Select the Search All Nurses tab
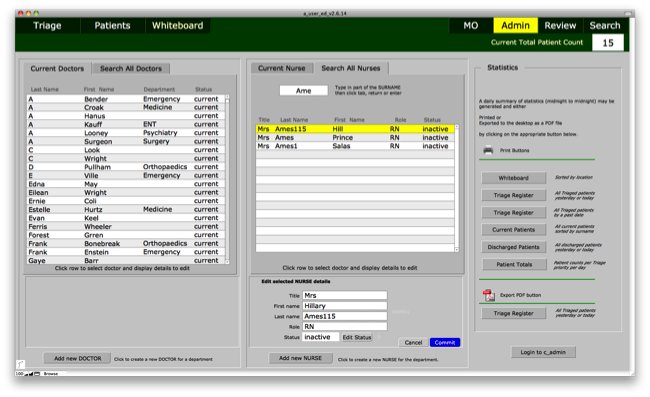Viewport: 650px width, 397px height. 351,68
